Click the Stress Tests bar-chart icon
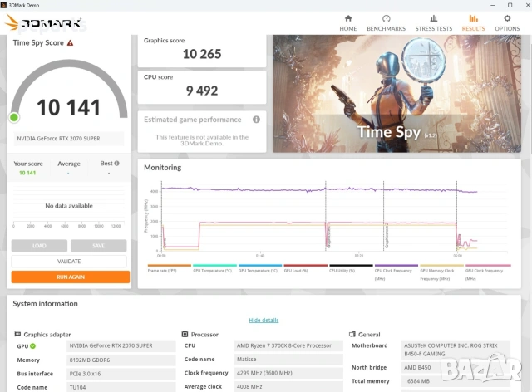 pyautogui.click(x=434, y=18)
